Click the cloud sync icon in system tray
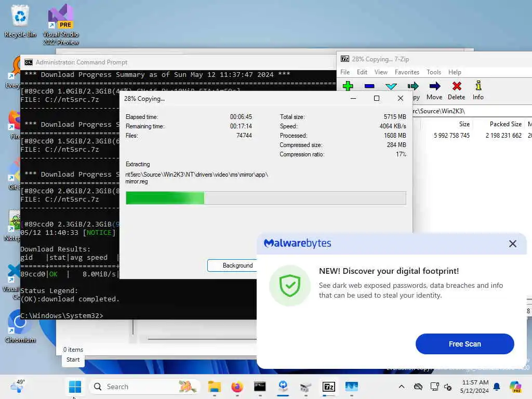532x399 pixels. click(x=418, y=387)
